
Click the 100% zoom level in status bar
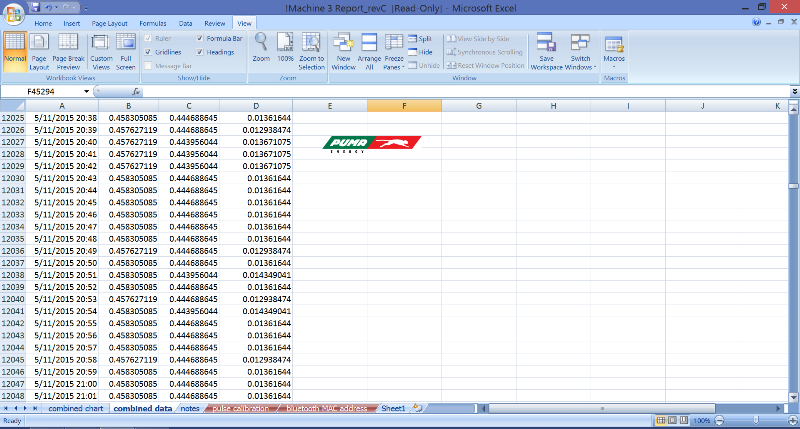702,420
